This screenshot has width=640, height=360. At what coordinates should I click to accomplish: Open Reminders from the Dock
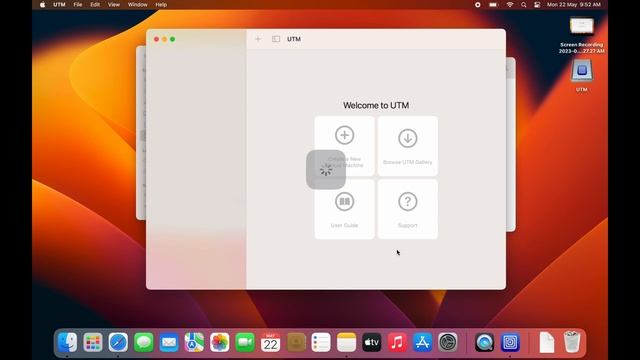pos(321,342)
